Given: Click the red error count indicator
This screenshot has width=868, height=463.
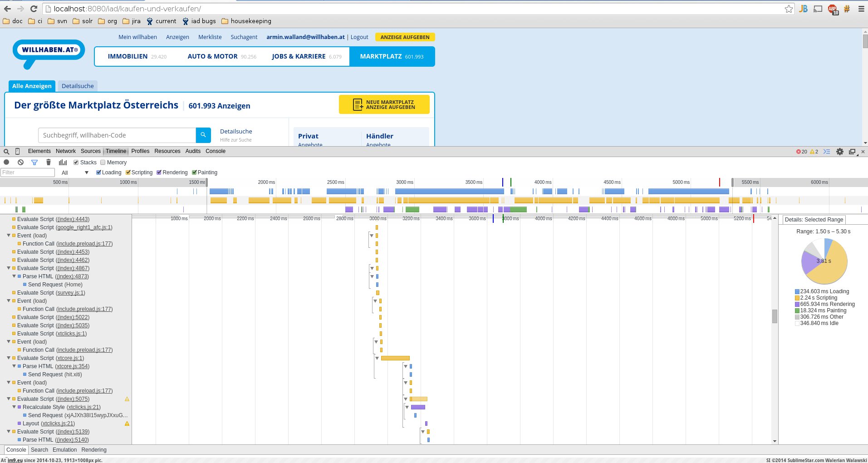Looking at the screenshot, I should (x=802, y=152).
